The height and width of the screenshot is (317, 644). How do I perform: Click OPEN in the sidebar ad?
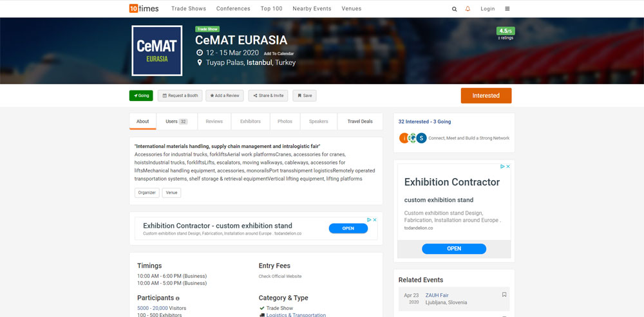(454, 248)
